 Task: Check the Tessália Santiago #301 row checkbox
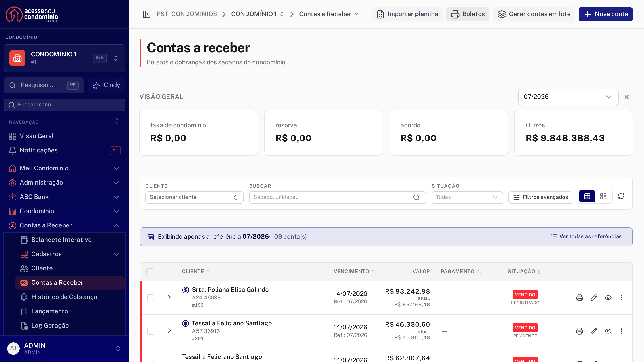(x=151, y=331)
